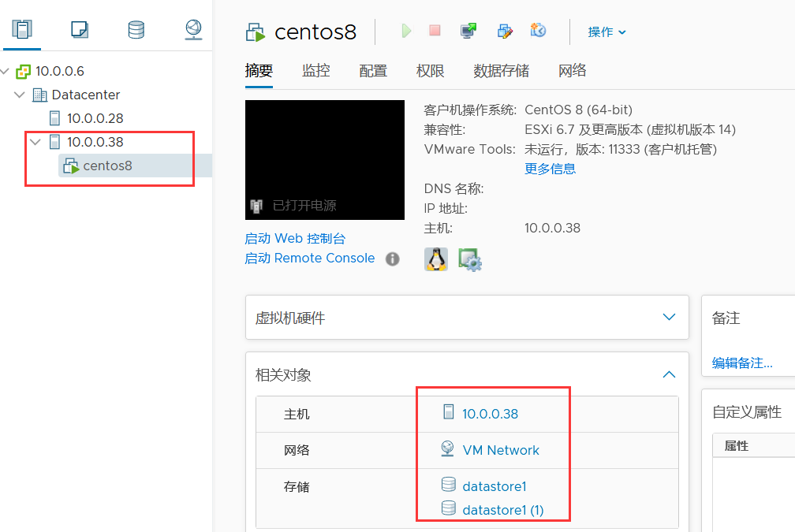This screenshot has height=532, width=795.
Task: Click 启动 Web 控制台 link
Action: (x=295, y=238)
